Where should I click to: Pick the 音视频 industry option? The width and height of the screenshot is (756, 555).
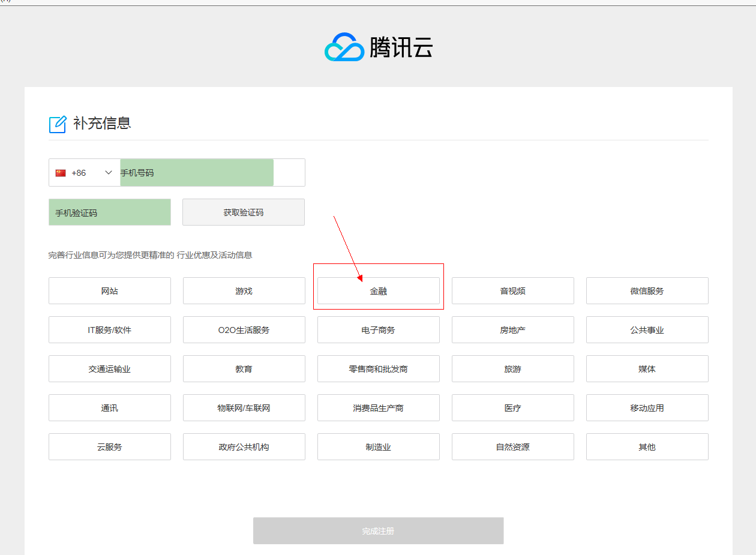click(512, 291)
